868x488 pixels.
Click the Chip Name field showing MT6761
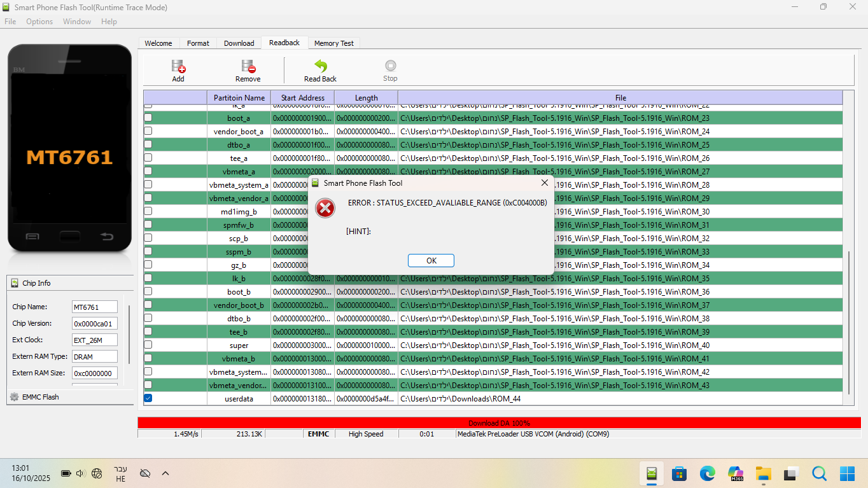tap(94, 307)
